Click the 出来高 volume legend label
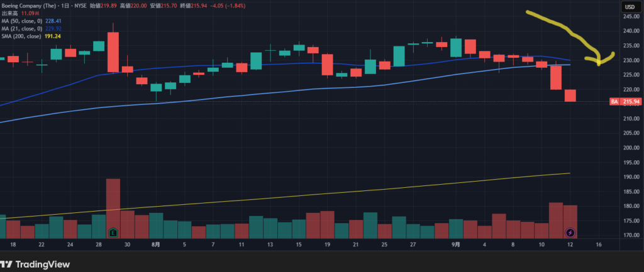 [x=10, y=13]
